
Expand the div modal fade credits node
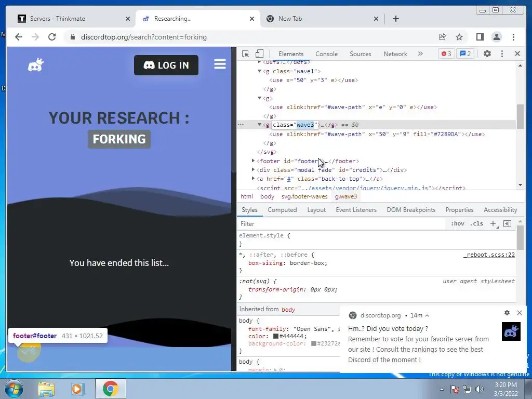click(x=253, y=170)
